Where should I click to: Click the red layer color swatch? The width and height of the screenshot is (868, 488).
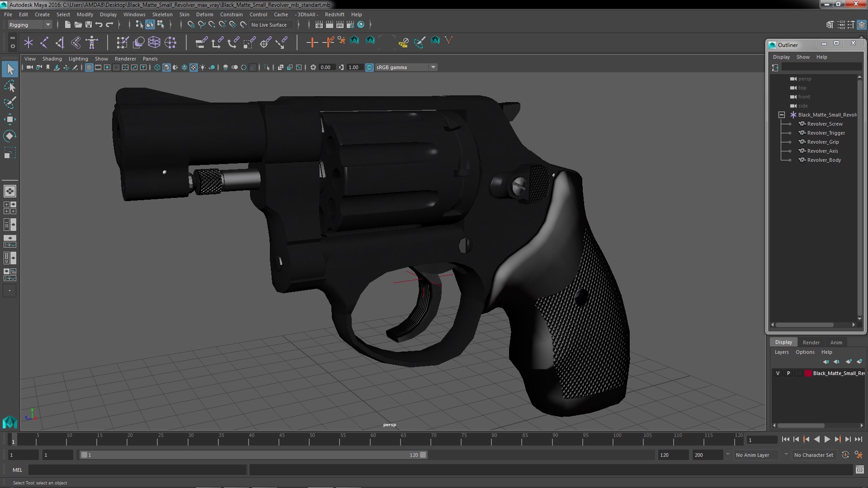[808, 373]
